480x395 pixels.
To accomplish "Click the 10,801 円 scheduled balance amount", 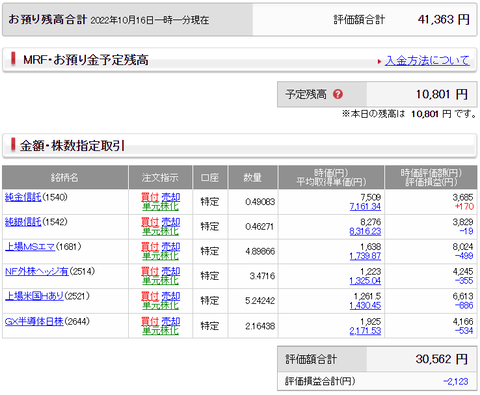I will tap(442, 94).
